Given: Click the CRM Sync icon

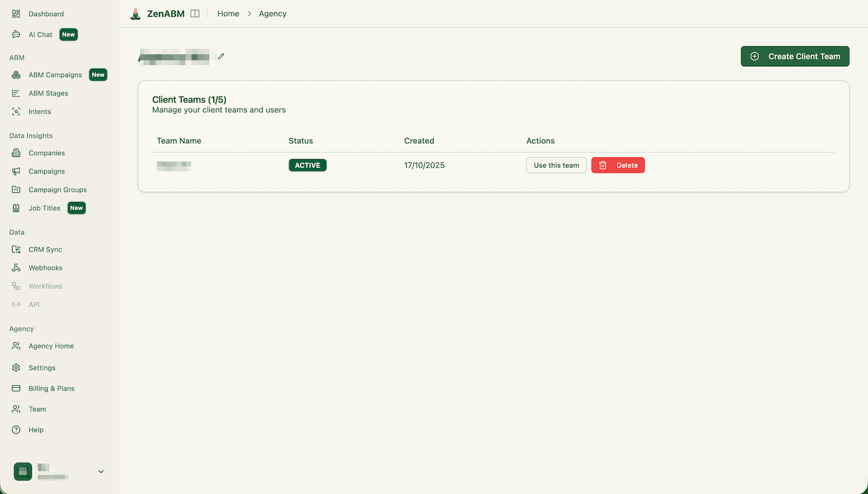Looking at the screenshot, I should pyautogui.click(x=16, y=250).
